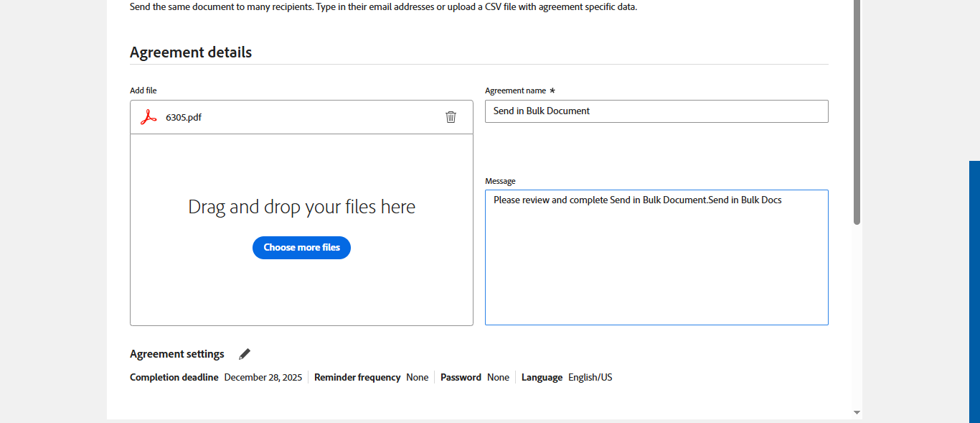Click the Language label
Viewport: 980px width, 423px height.
[x=542, y=377]
